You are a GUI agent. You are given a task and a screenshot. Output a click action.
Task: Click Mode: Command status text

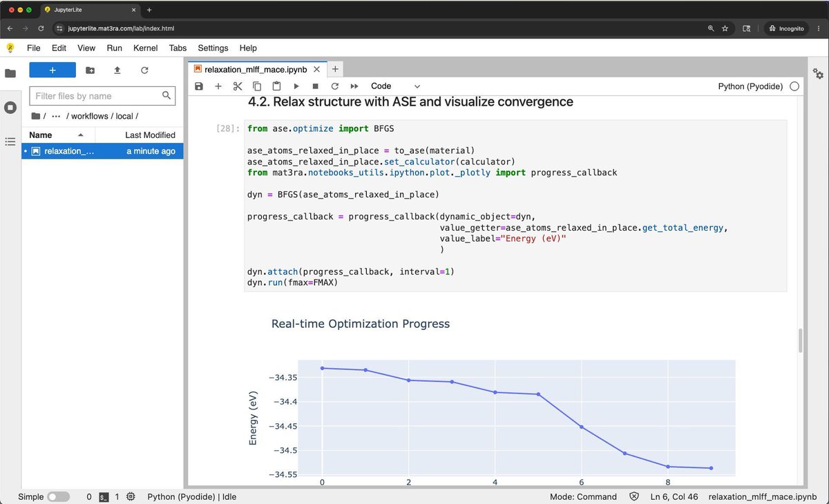tap(583, 496)
